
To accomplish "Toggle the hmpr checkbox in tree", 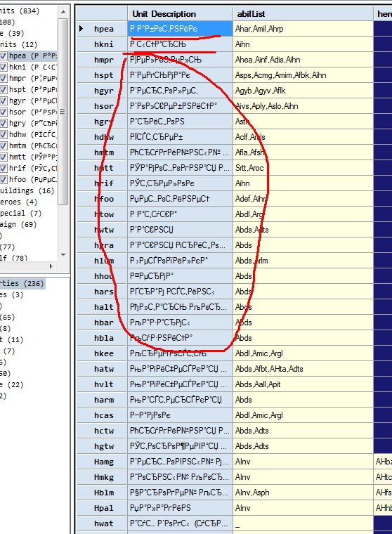I will (4, 78).
